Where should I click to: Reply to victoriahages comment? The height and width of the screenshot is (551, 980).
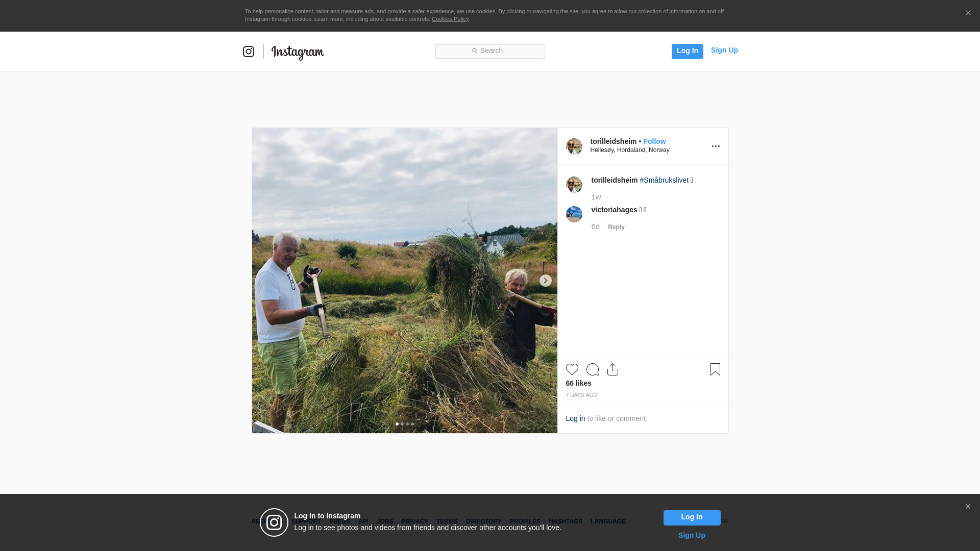click(x=616, y=227)
